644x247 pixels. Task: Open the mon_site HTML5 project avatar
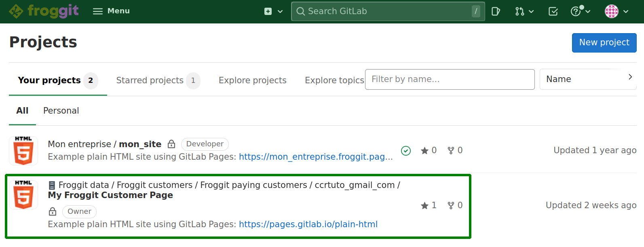(23, 151)
